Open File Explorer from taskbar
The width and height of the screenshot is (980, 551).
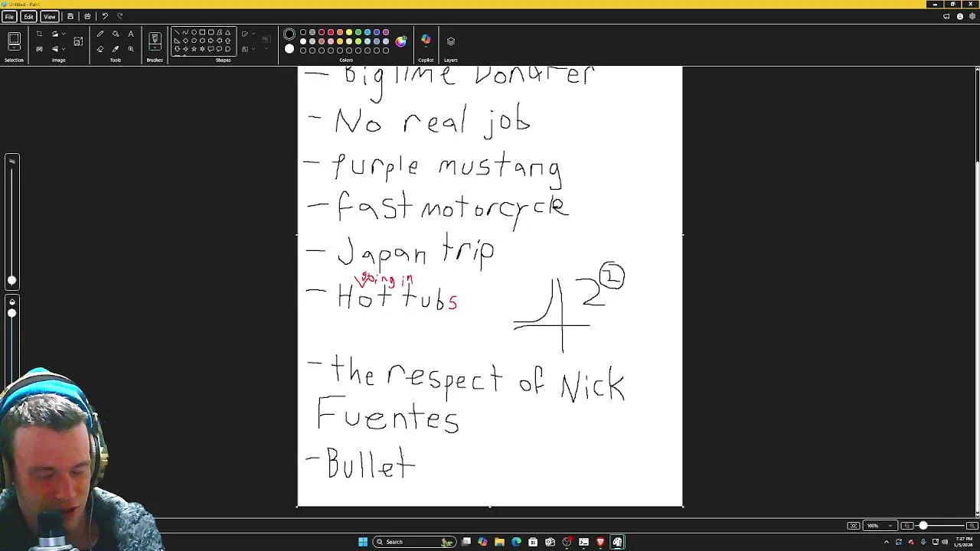tap(499, 542)
